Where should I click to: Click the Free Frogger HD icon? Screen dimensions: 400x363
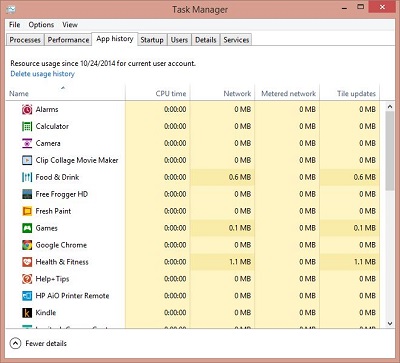point(27,194)
